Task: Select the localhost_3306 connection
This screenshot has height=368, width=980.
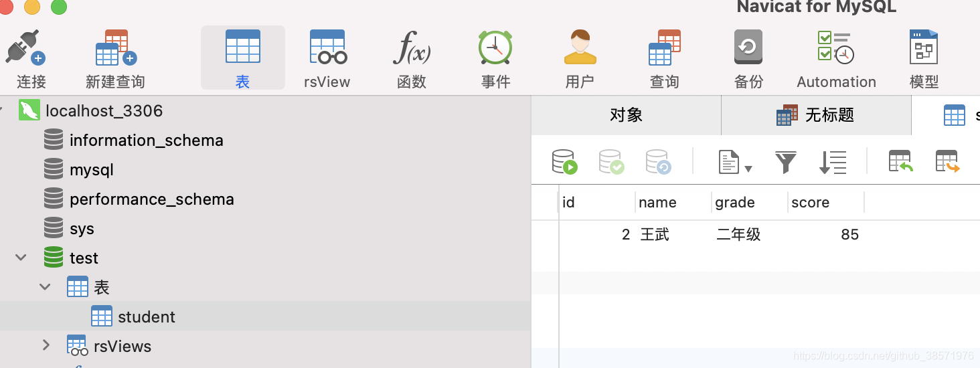Action: [104, 110]
